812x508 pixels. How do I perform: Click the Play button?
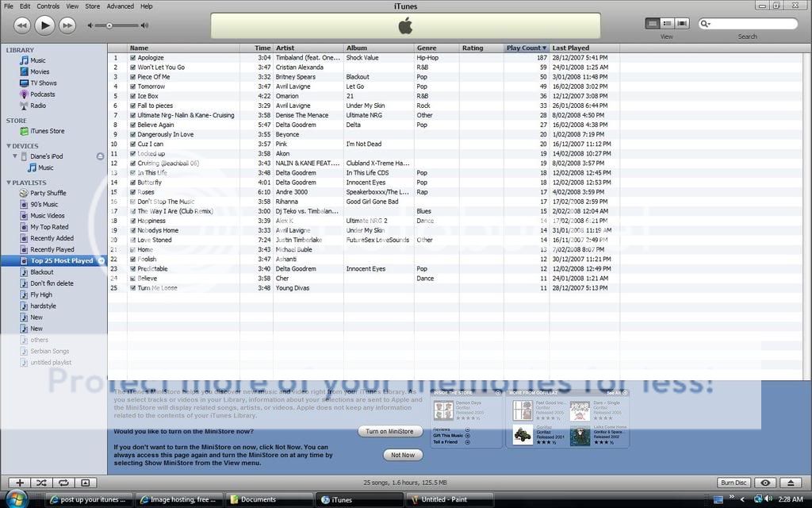coord(44,25)
